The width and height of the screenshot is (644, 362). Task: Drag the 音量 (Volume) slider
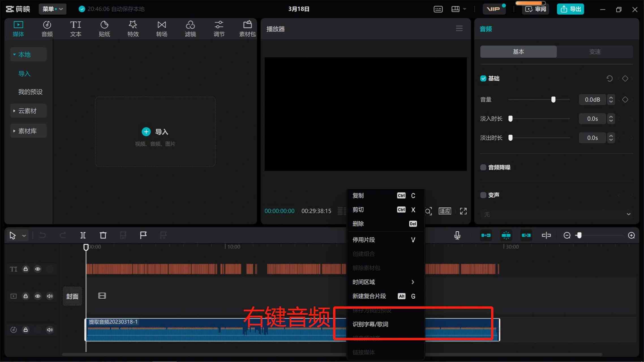coord(554,100)
